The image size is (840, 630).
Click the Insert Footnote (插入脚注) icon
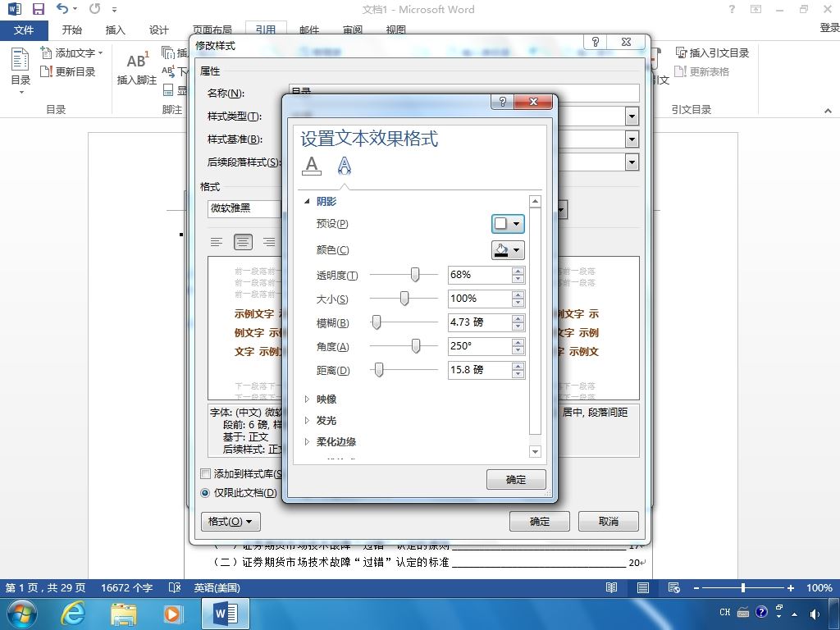137,61
